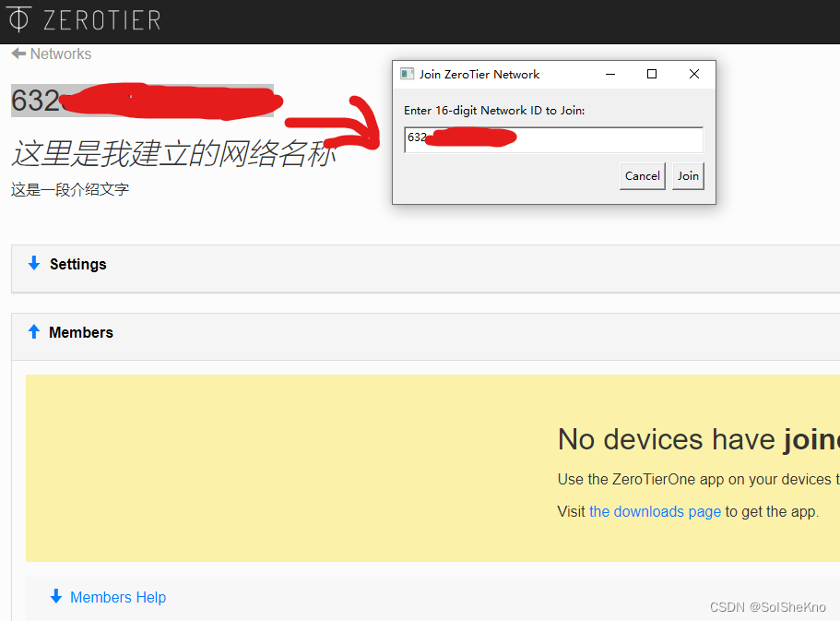Cancel the Join ZeroTier Network dialog
Viewport: 840px width, 621px height.
[643, 176]
